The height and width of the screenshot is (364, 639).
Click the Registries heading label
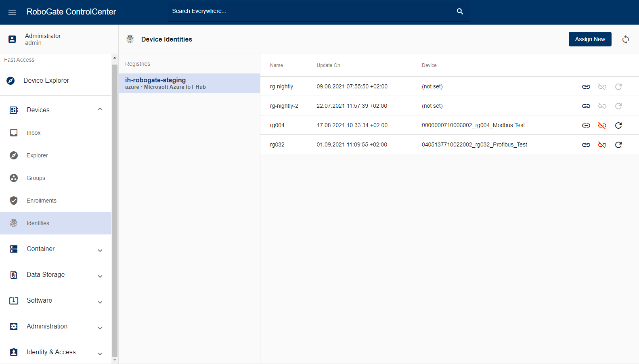tap(138, 64)
